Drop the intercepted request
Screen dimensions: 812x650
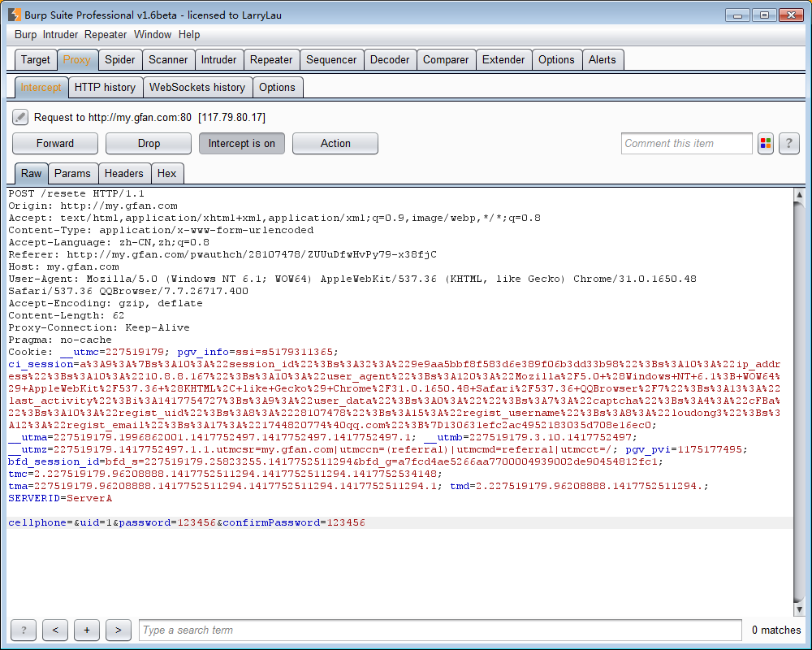click(149, 144)
